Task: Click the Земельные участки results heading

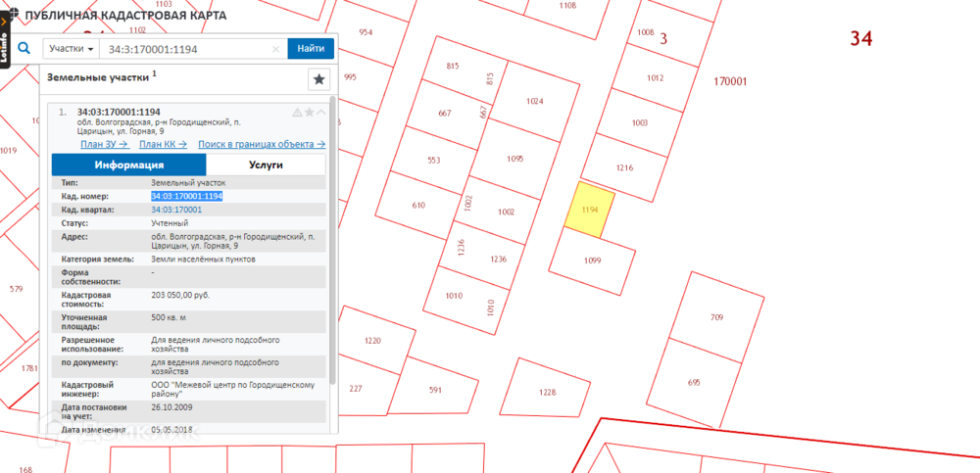Action: (x=98, y=76)
